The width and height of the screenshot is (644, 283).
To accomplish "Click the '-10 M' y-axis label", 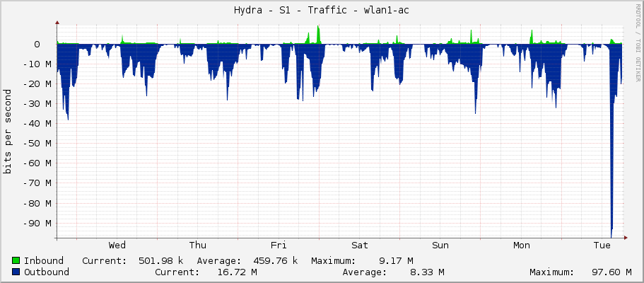I will [37, 64].
